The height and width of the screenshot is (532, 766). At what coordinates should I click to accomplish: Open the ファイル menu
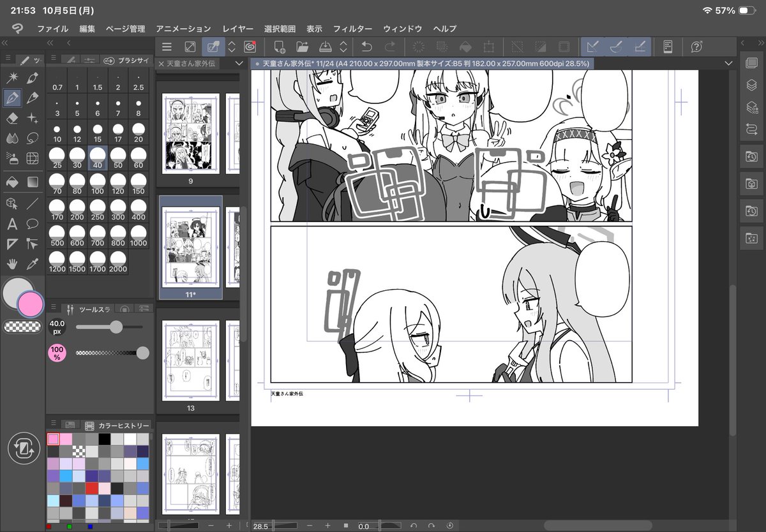tap(53, 29)
